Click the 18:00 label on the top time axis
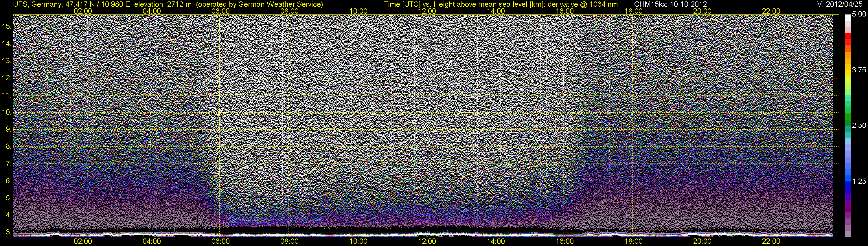The height and width of the screenshot is (246, 868). [633, 11]
